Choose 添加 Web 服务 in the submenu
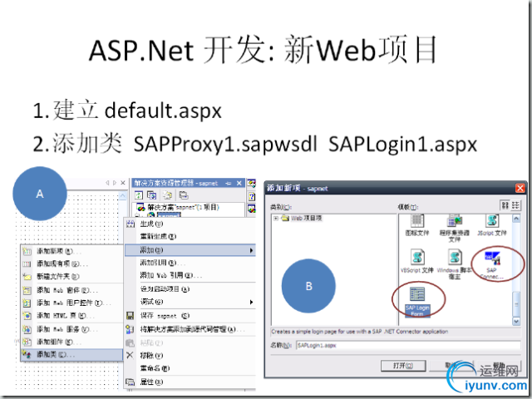This screenshot has height=399, width=532. 71,329
